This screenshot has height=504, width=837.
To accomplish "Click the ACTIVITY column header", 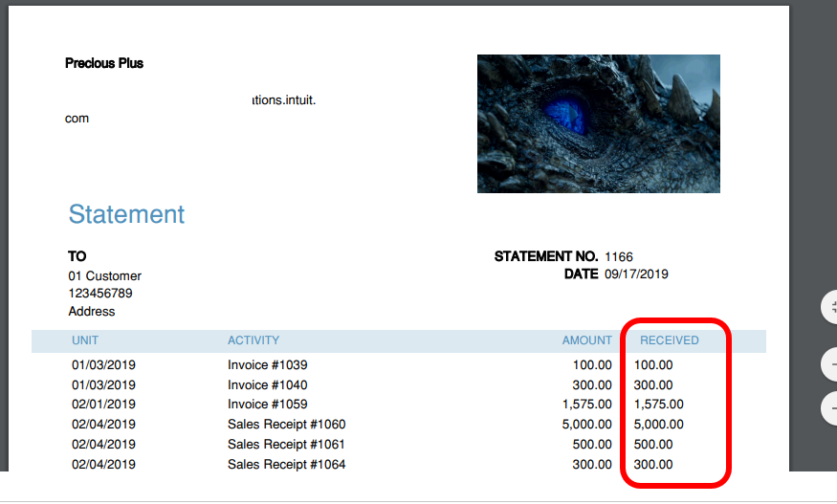I will tap(253, 340).
